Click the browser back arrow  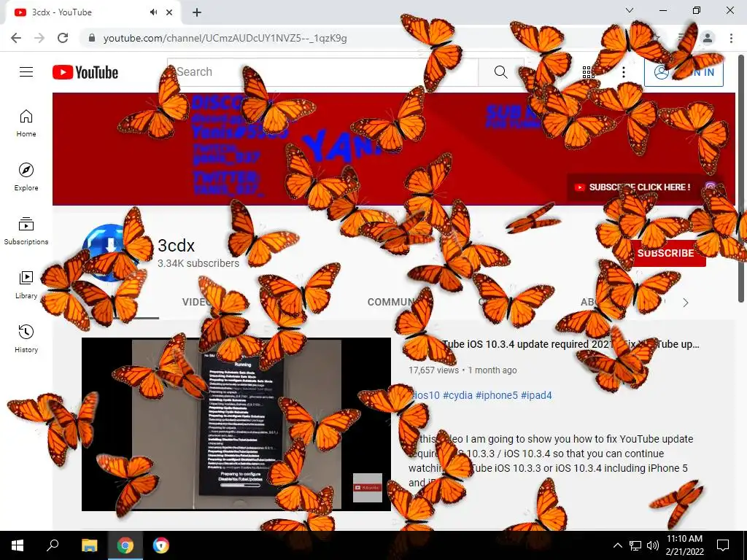coord(16,38)
